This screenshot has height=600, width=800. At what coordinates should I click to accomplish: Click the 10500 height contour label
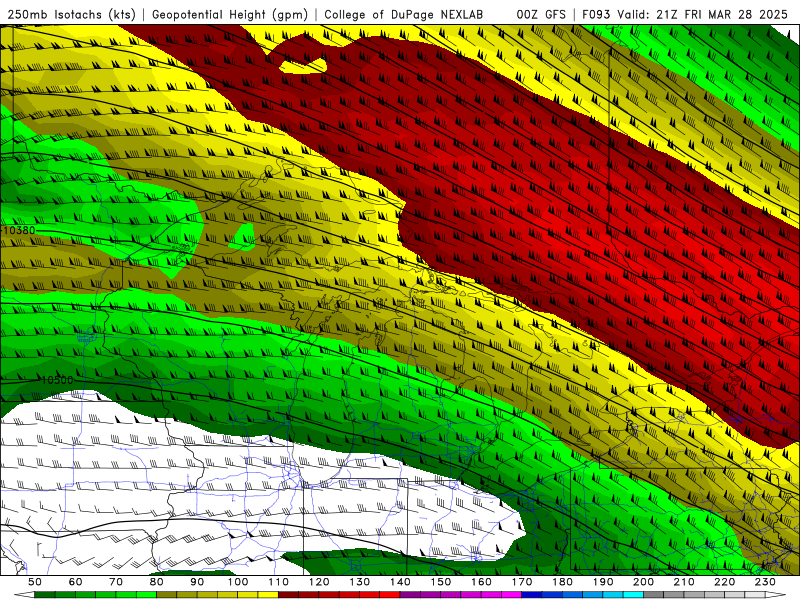pyautogui.click(x=57, y=380)
